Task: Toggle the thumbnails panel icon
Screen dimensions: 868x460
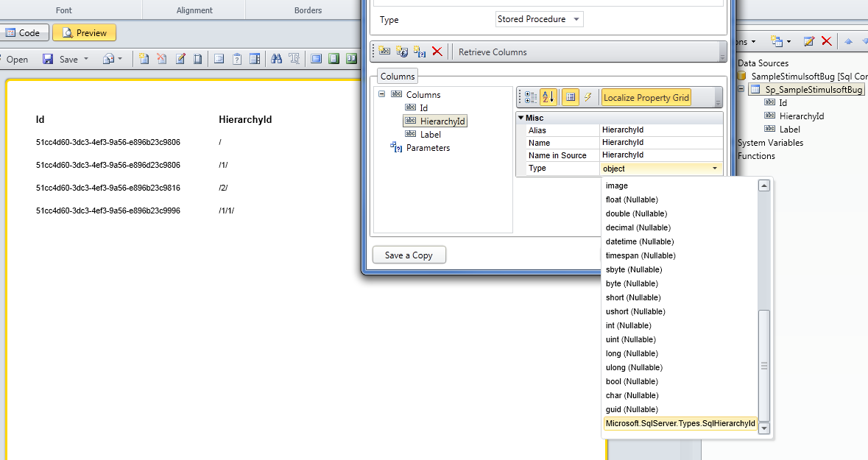Action: pyautogui.click(x=255, y=59)
